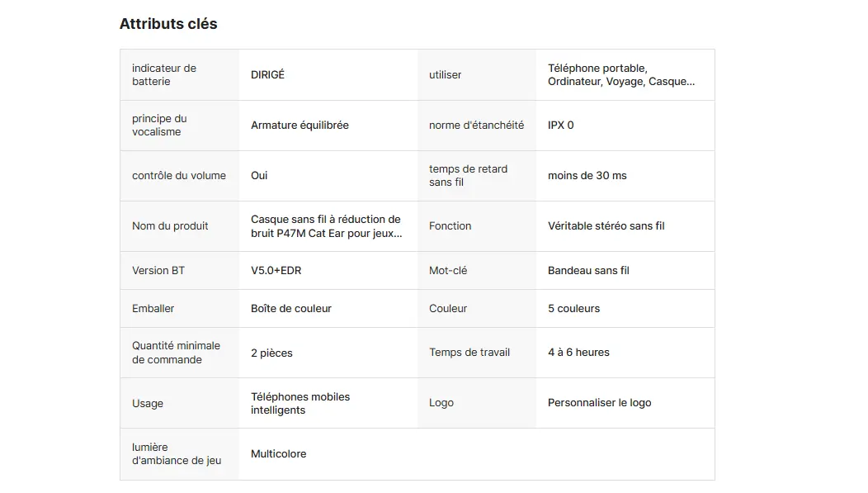Select the "Véritable stéréo sans fil" value
The height and width of the screenshot is (493, 868).
pyautogui.click(x=606, y=226)
